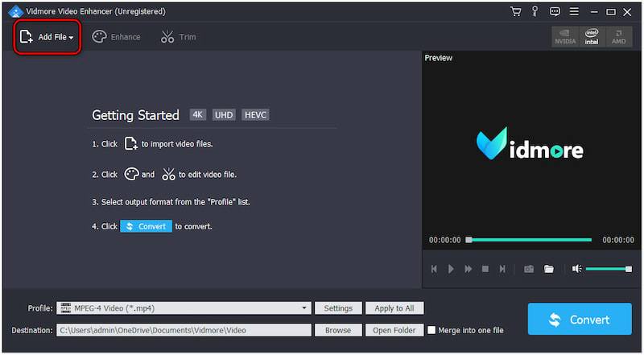Viewport: 644px width, 355px height.
Task: Enable Merge into one file checkbox
Action: click(x=432, y=330)
